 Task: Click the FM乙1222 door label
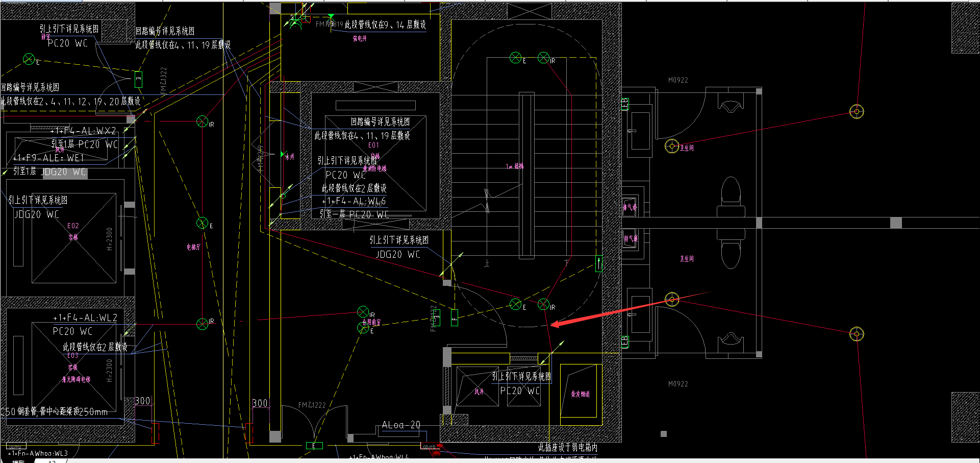[x=312, y=405]
